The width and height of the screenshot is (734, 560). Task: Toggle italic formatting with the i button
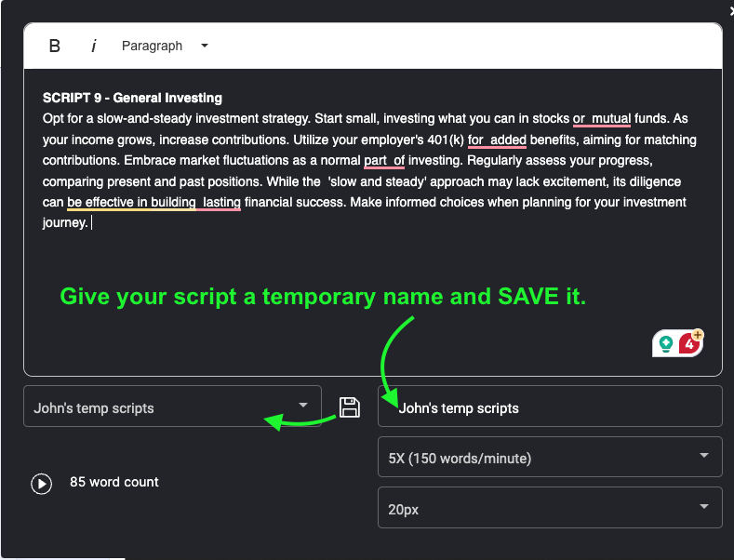click(94, 46)
